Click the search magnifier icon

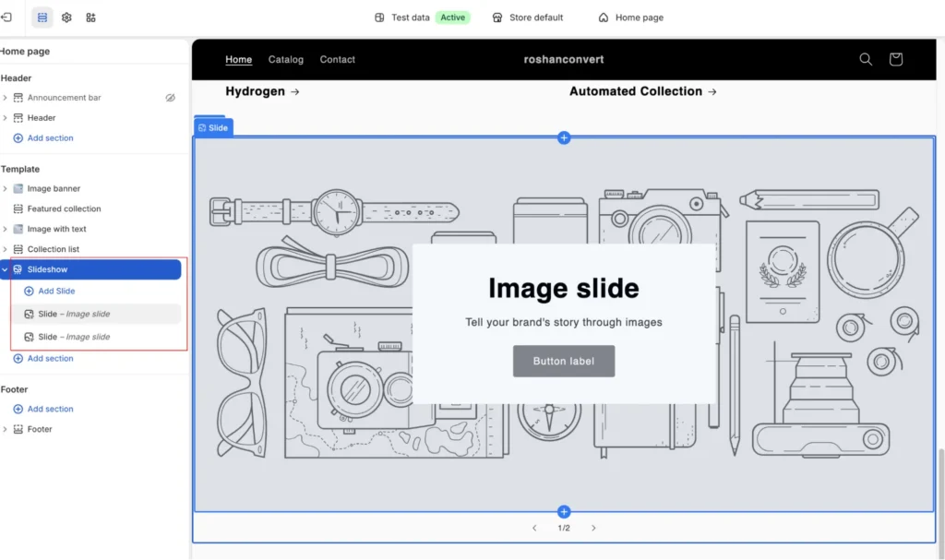[x=866, y=59]
